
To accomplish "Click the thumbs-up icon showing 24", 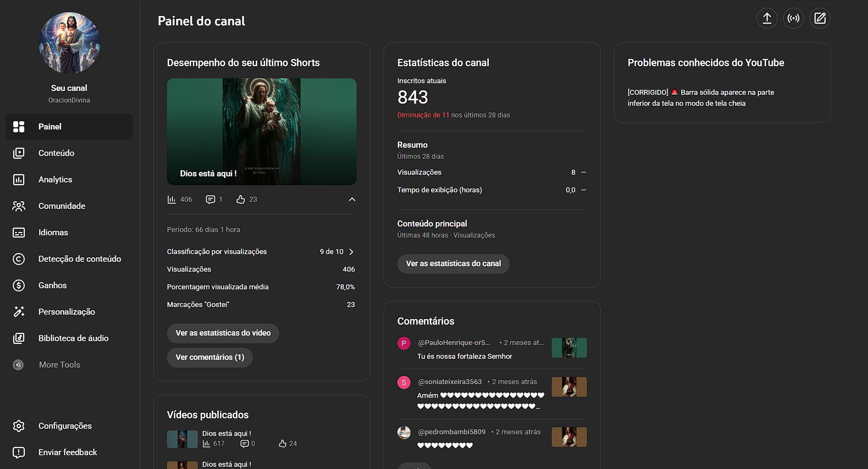I will click(x=283, y=444).
